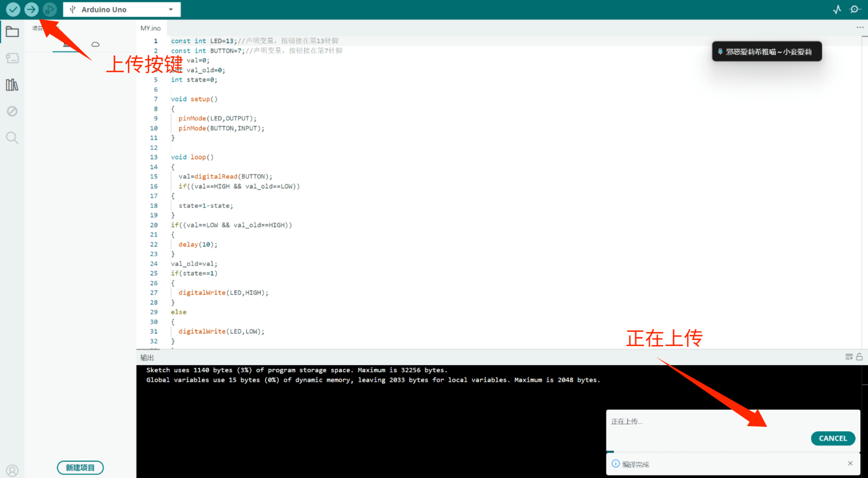The image size is (868, 478).
Task: Cancel the upload in progress
Action: [x=833, y=438]
